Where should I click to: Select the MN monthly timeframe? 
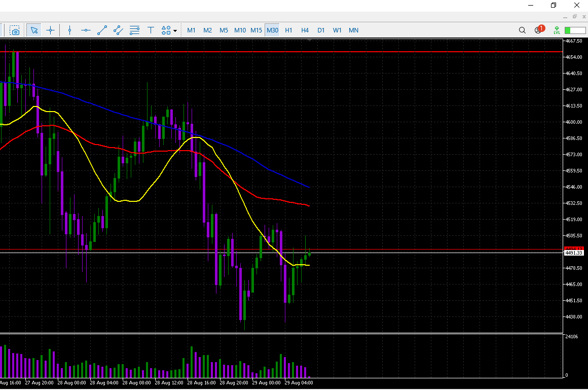[353, 30]
